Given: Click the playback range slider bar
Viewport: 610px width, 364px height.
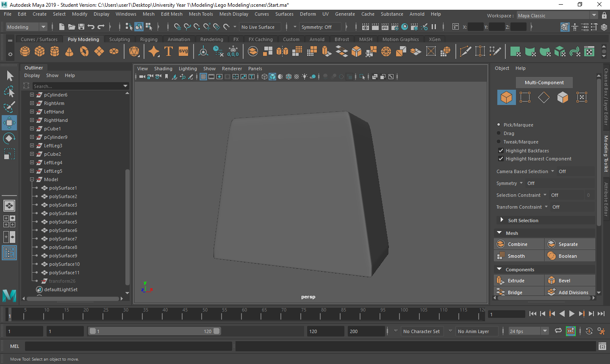Looking at the screenshot, I should [154, 331].
